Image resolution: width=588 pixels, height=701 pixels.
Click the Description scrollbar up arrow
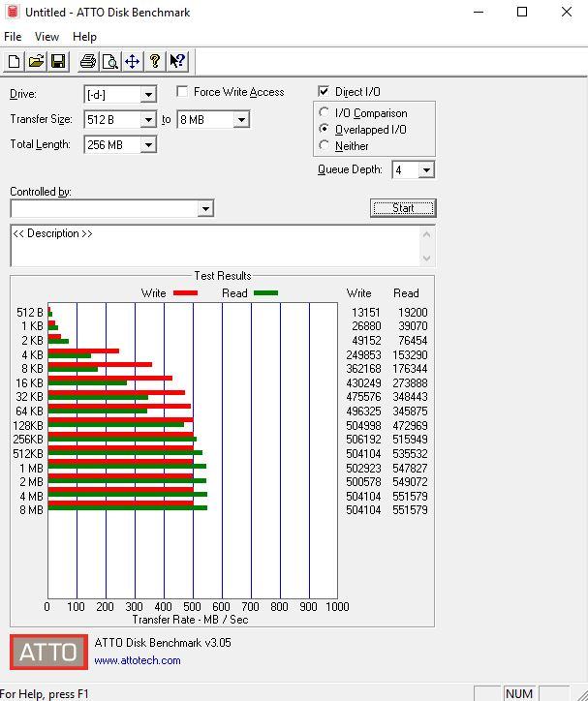(x=426, y=234)
